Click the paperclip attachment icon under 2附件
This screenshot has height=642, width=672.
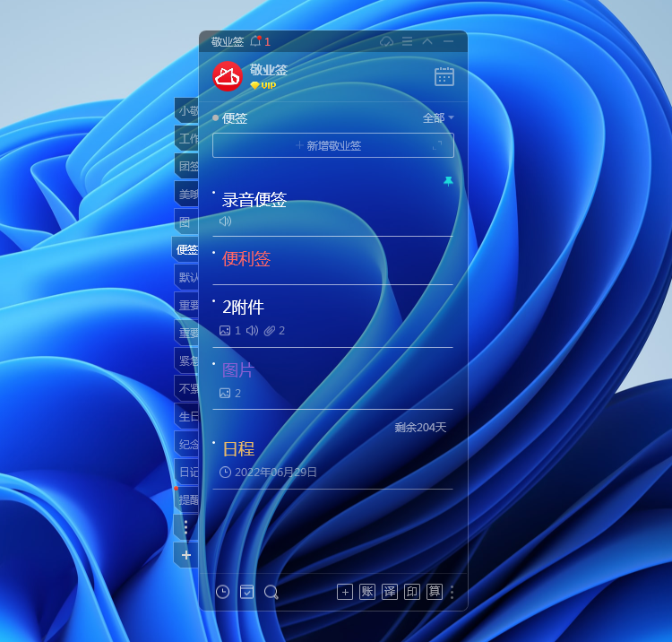(x=269, y=330)
